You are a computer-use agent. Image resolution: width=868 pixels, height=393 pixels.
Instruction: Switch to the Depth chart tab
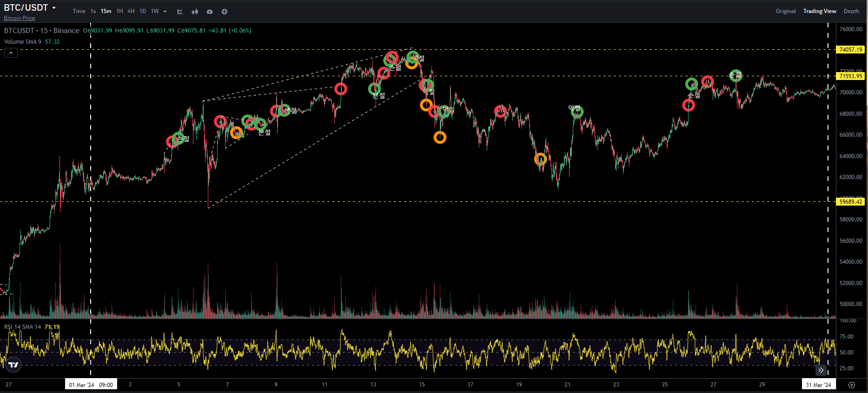[x=851, y=11]
